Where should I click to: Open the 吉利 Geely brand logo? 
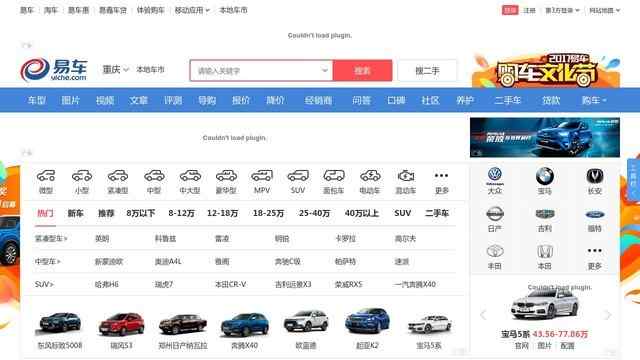[544, 214]
